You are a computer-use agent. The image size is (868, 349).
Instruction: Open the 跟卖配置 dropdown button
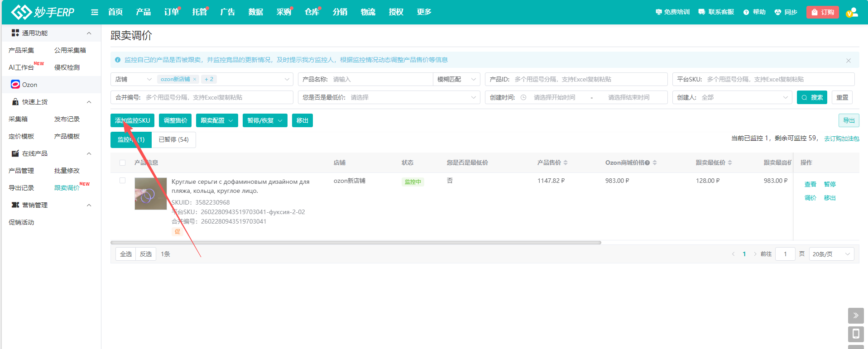[217, 120]
